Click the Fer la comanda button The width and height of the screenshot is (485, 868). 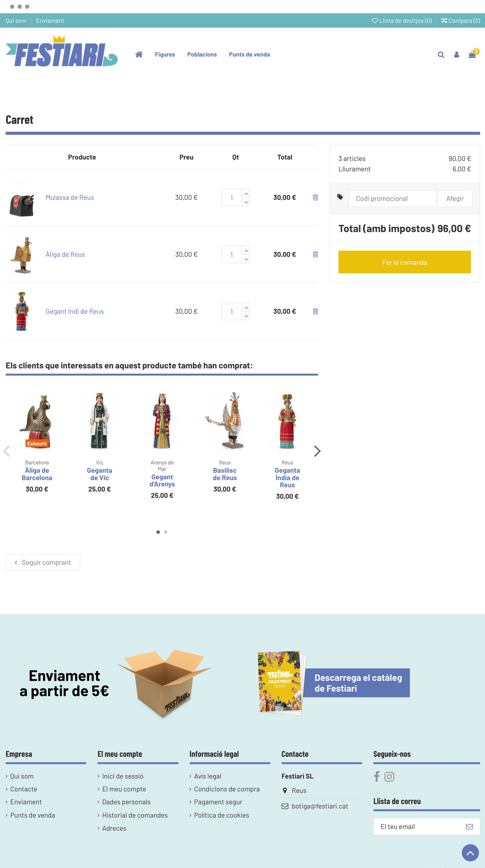coord(404,262)
